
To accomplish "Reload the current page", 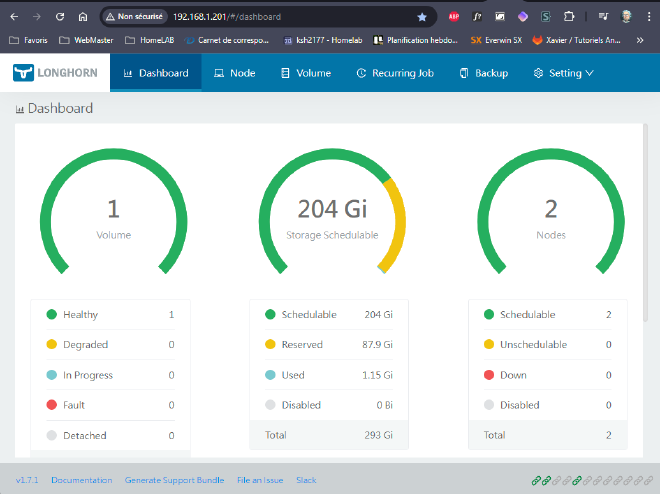I will point(60,17).
